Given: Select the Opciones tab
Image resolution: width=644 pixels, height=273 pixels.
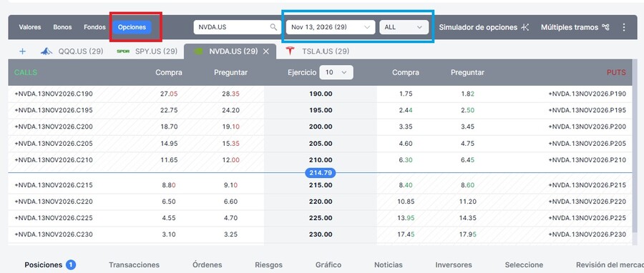Looking at the screenshot, I should point(132,27).
